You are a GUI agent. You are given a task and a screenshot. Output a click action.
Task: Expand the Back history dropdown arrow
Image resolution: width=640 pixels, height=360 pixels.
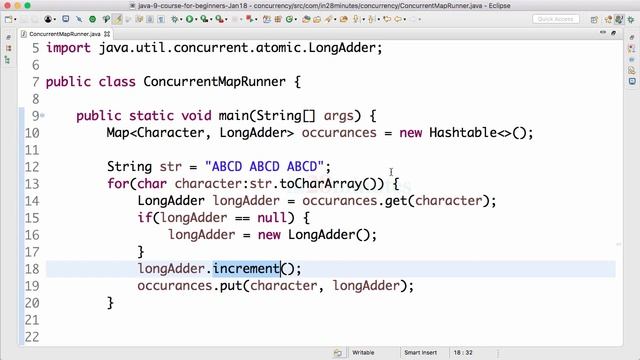(404, 19)
